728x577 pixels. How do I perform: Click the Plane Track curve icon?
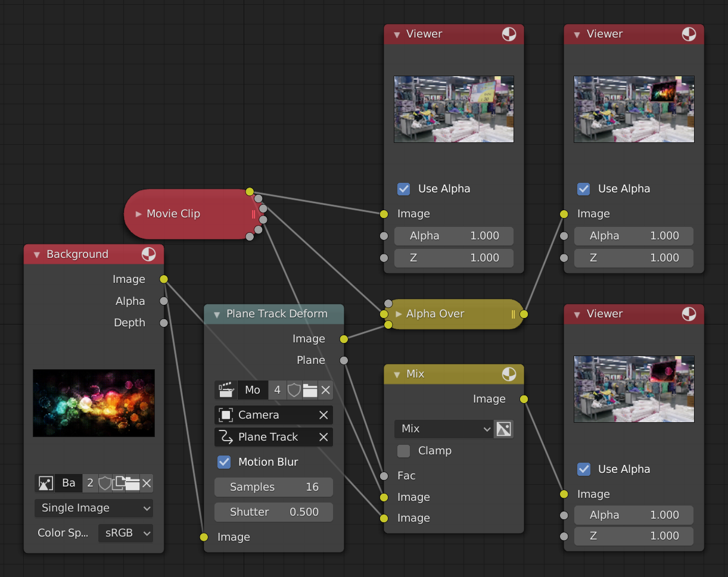[226, 437]
